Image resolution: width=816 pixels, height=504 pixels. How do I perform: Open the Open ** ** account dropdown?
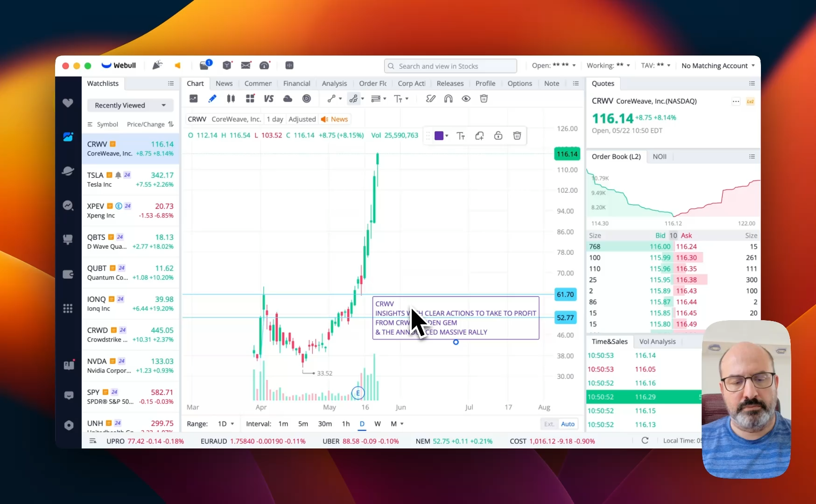554,65
